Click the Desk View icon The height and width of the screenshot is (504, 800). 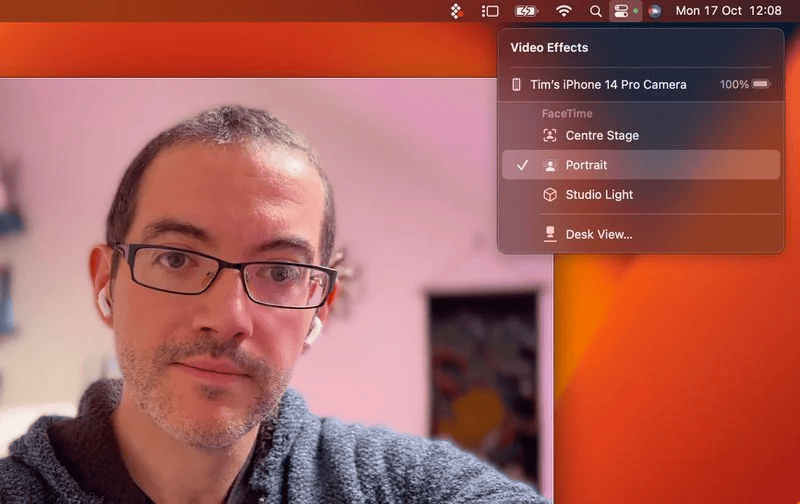pos(550,234)
